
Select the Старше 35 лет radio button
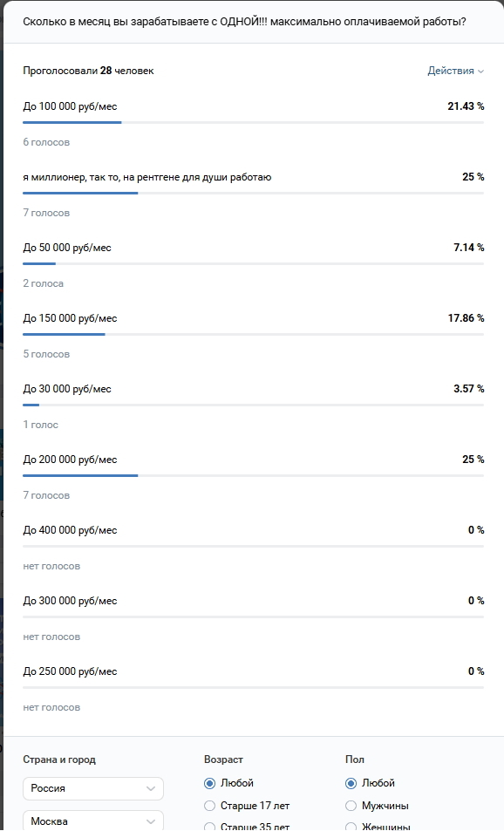coord(210,827)
